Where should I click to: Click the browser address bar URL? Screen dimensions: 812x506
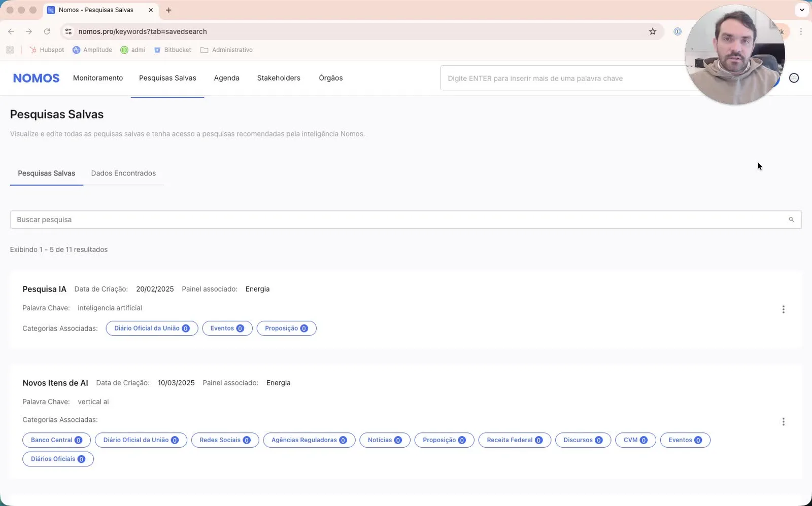point(143,31)
